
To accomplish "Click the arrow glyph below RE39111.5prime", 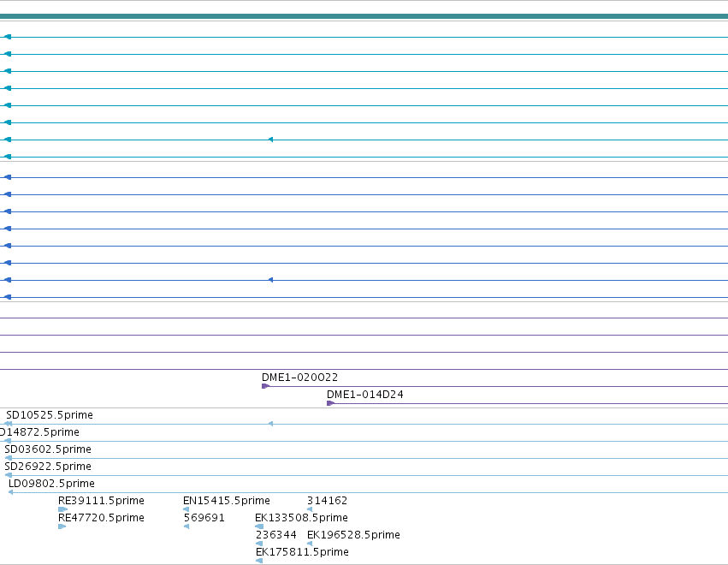I will coord(62,509).
